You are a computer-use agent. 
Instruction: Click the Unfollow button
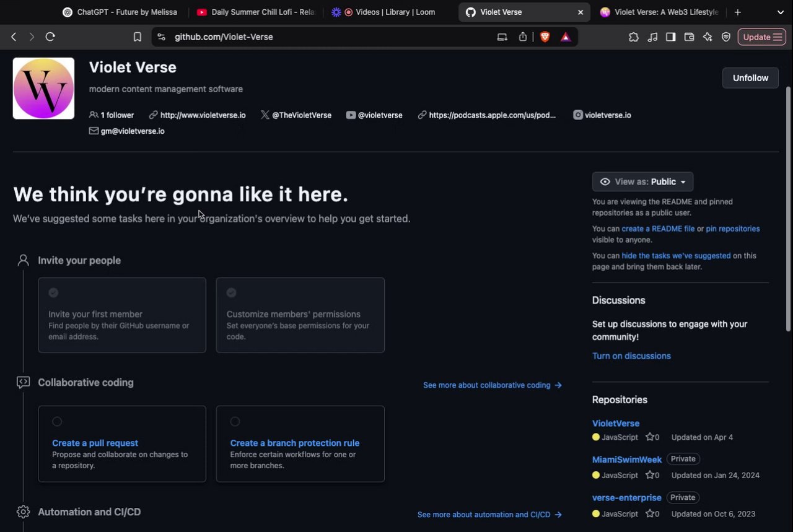click(750, 78)
